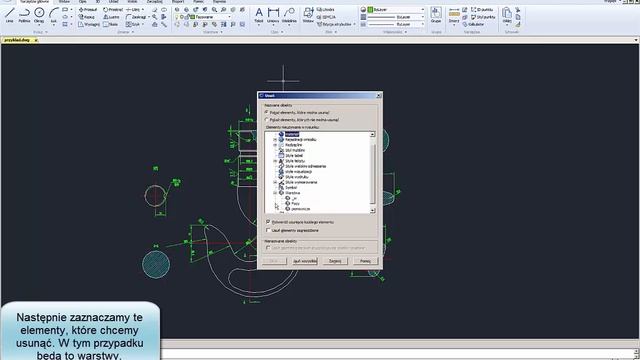Toggle 'Potwierdź usunięcie każdego elementu' checkbox
Screen dimensions: 640x360
(268, 222)
